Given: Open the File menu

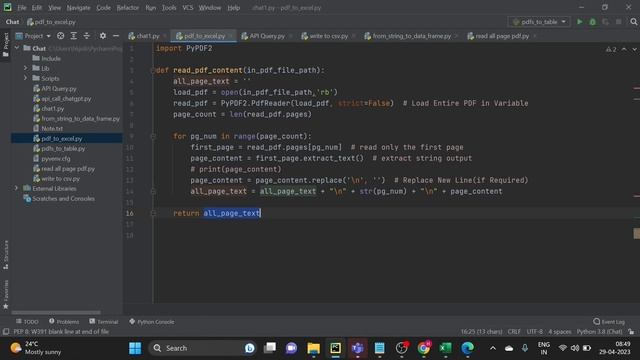Looking at the screenshot, I should (x=22, y=8).
